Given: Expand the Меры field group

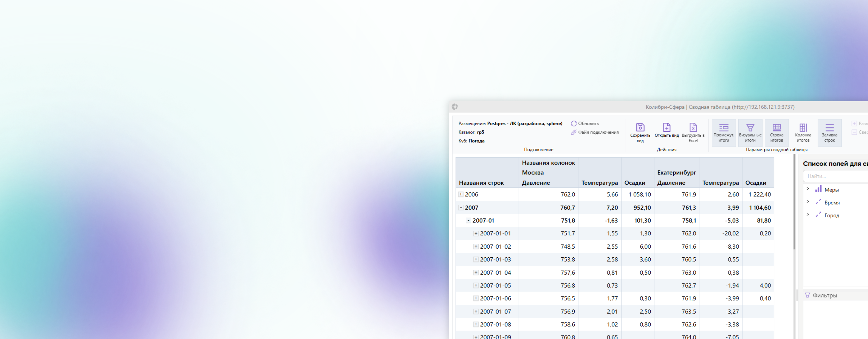Looking at the screenshot, I should tap(808, 189).
